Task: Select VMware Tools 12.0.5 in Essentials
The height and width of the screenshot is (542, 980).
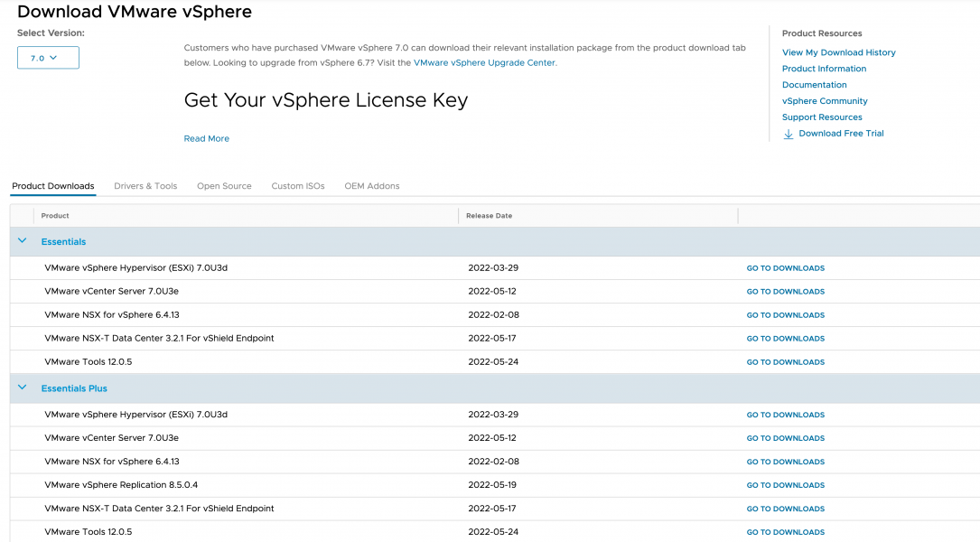Action: (89, 361)
